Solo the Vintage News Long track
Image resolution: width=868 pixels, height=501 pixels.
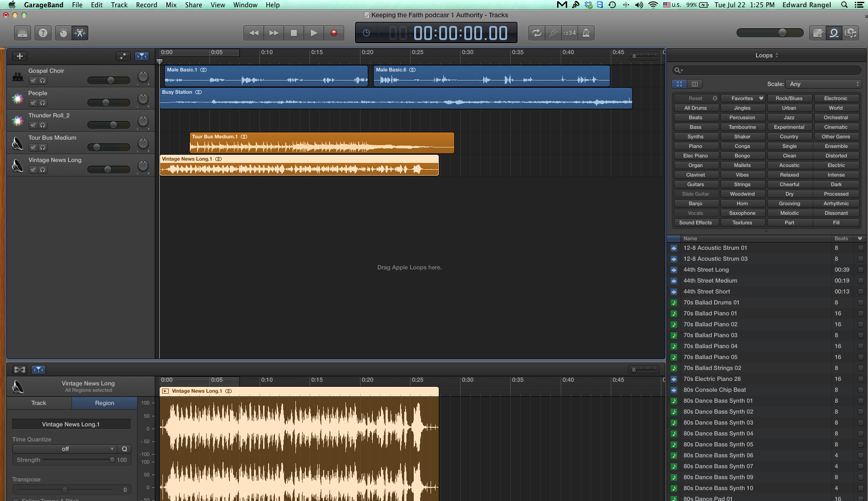43,170
